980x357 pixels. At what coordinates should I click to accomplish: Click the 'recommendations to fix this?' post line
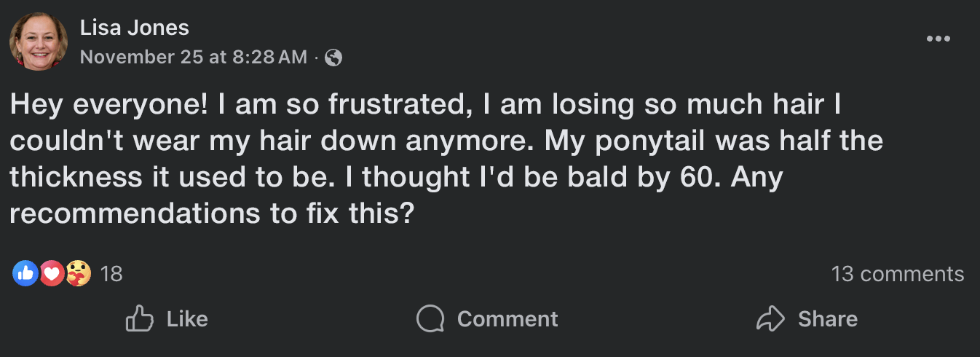(x=211, y=215)
